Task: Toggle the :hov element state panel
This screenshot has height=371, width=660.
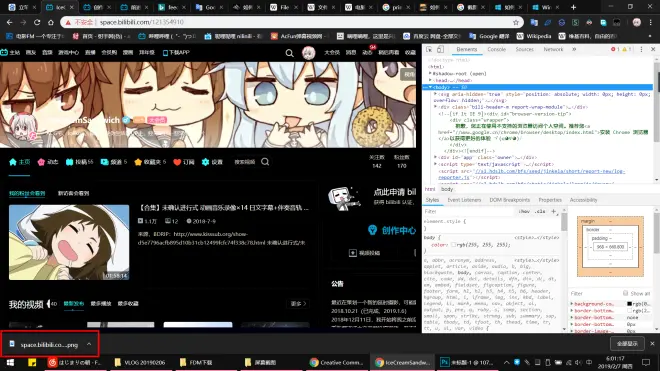Action: coord(524,211)
